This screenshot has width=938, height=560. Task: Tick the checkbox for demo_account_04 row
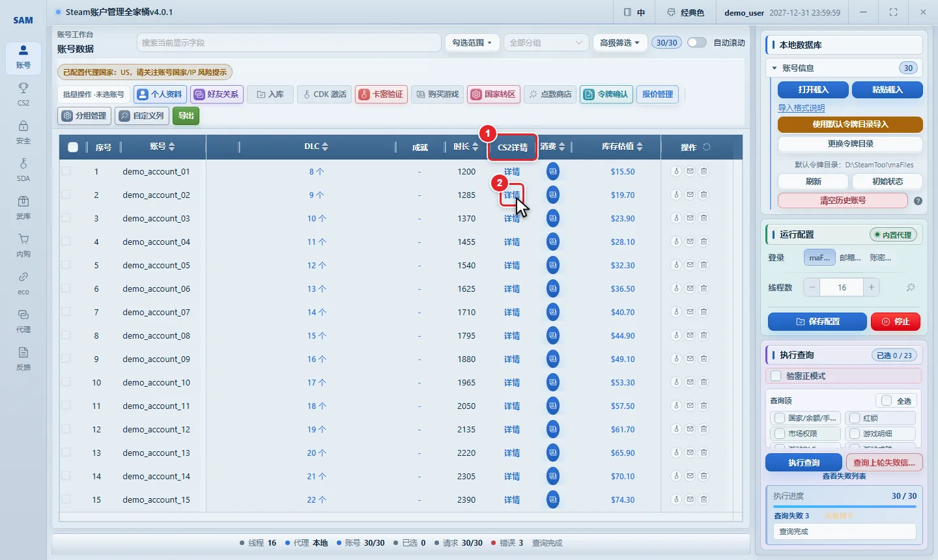[66, 242]
